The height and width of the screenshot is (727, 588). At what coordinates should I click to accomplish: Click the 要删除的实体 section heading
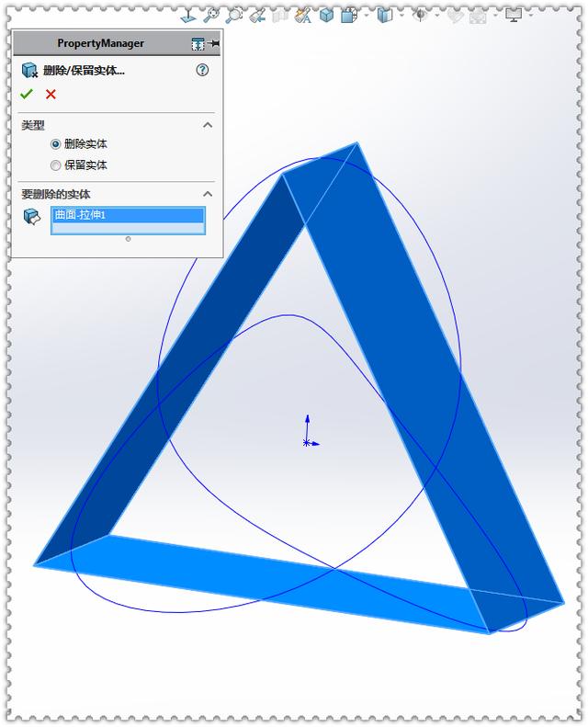tap(56, 194)
